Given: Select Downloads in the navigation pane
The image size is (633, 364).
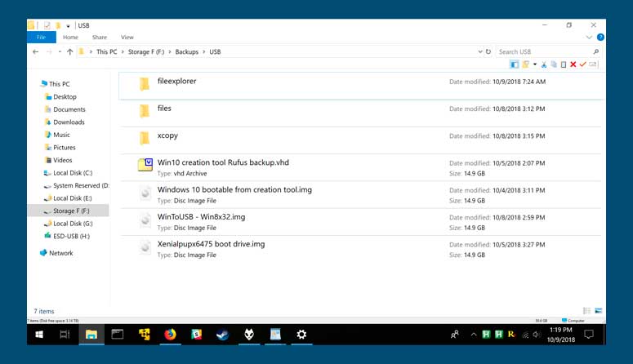Looking at the screenshot, I should pos(69,122).
